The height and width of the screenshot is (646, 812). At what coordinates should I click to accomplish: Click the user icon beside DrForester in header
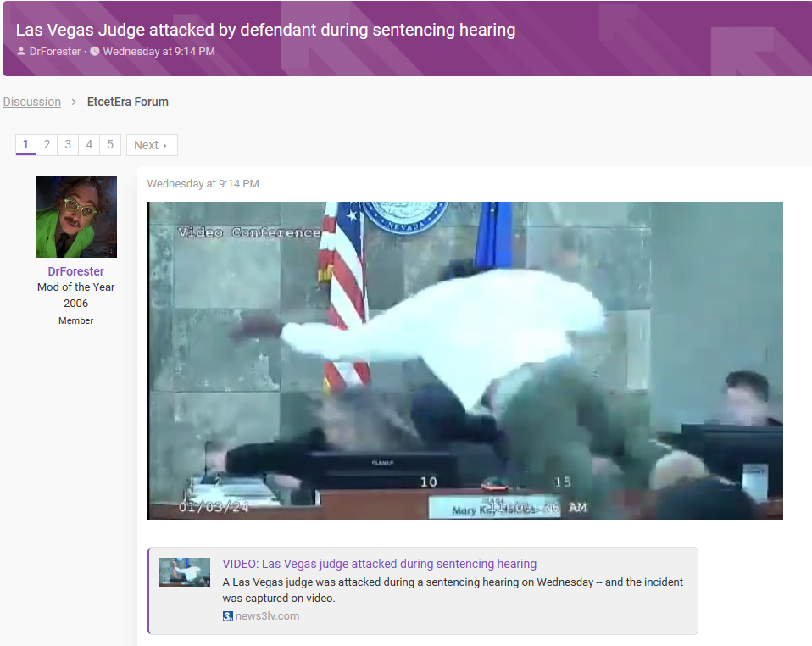coord(21,51)
